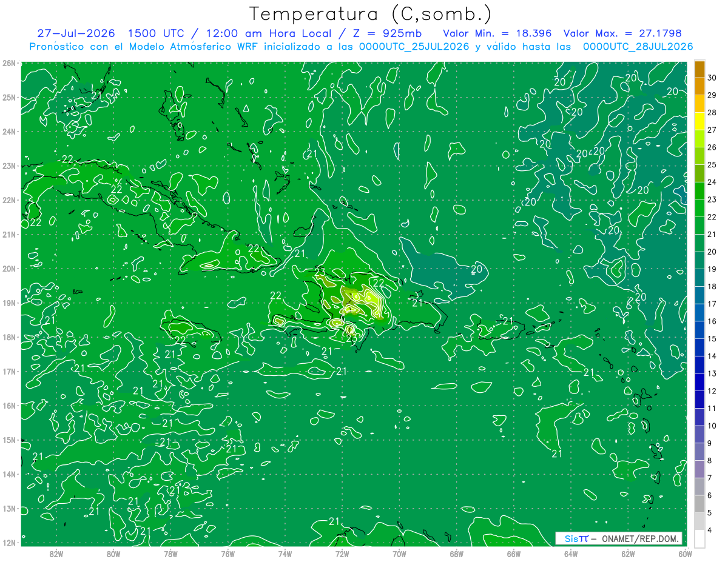728x562 pixels.
Task: Click the '64W' longitude axis label
Action: coord(571,554)
